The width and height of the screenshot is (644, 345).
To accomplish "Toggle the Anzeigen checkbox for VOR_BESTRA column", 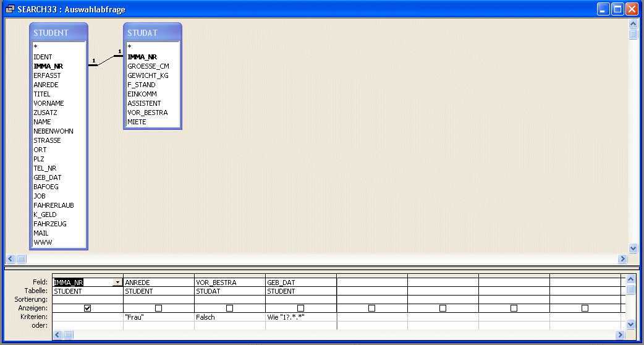I will tap(229, 308).
